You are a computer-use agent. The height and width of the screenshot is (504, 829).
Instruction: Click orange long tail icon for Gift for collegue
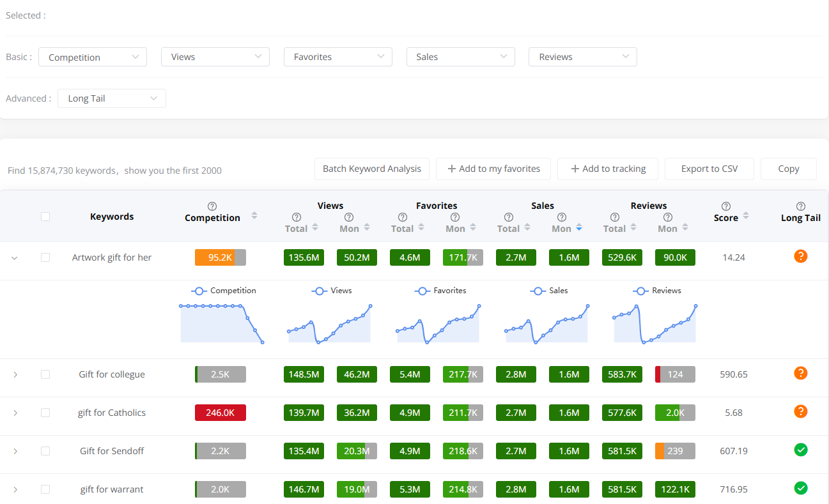pos(801,373)
